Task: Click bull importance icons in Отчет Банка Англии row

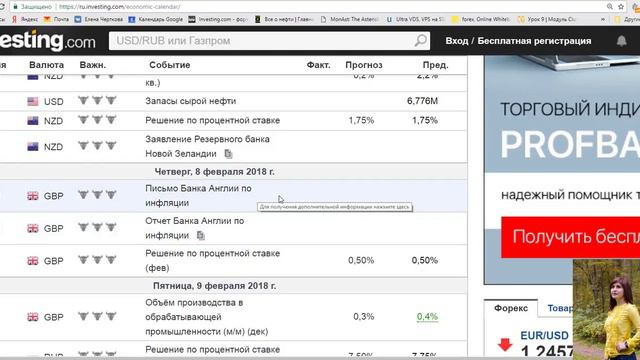Action: 97,227
